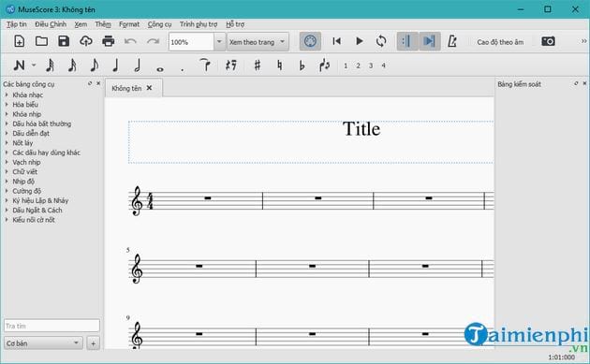Toggle the rest input icon
This screenshot has height=364, width=590.
tap(231, 66)
